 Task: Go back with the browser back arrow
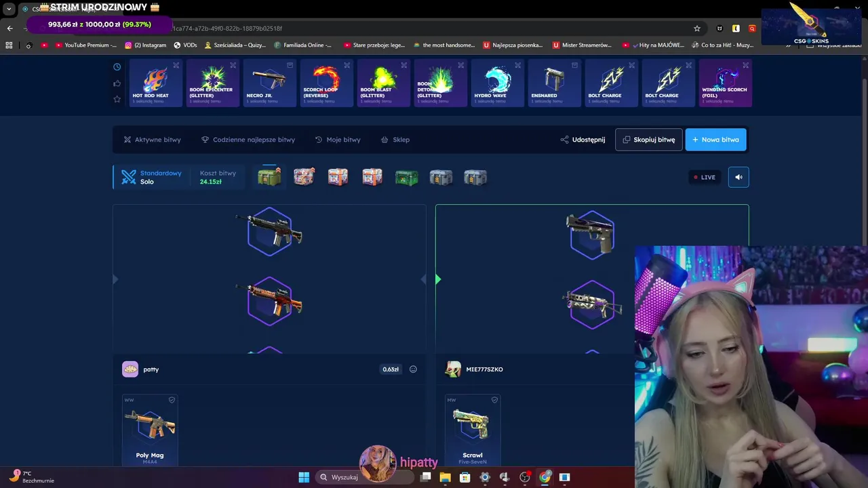coord(9,28)
